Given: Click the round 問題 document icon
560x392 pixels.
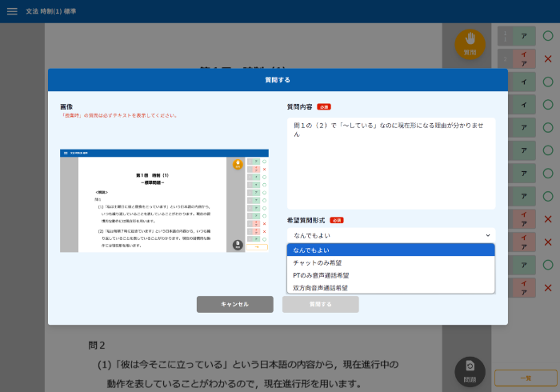Looking at the screenshot, I should [x=470, y=370].
